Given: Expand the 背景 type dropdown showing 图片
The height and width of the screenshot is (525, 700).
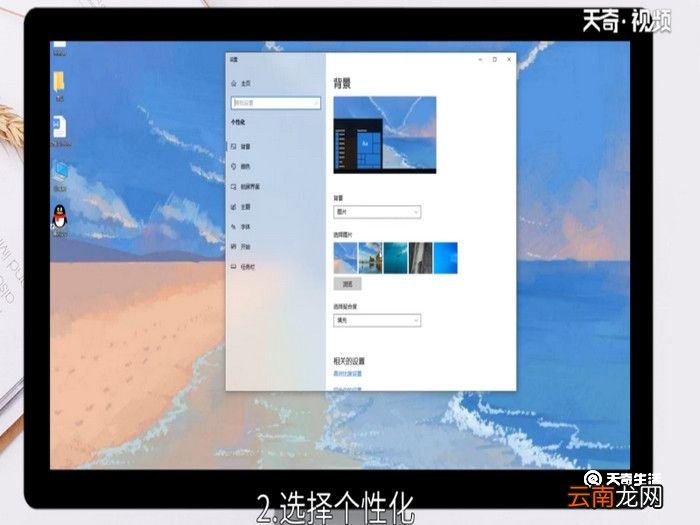Looking at the screenshot, I should click(x=377, y=212).
